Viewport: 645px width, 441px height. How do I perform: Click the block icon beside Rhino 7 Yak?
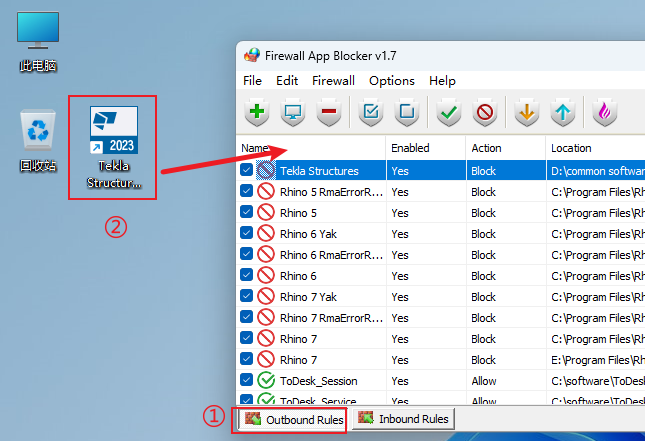tap(266, 296)
